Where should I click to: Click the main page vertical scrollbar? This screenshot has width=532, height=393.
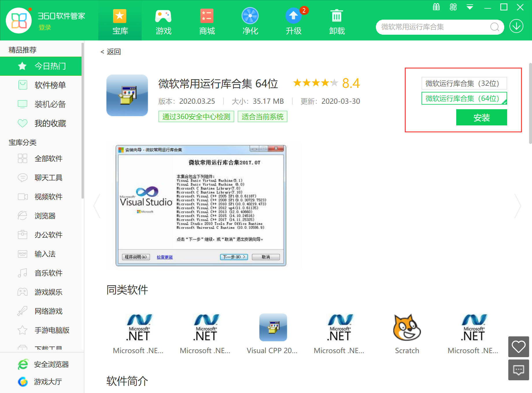(530, 103)
